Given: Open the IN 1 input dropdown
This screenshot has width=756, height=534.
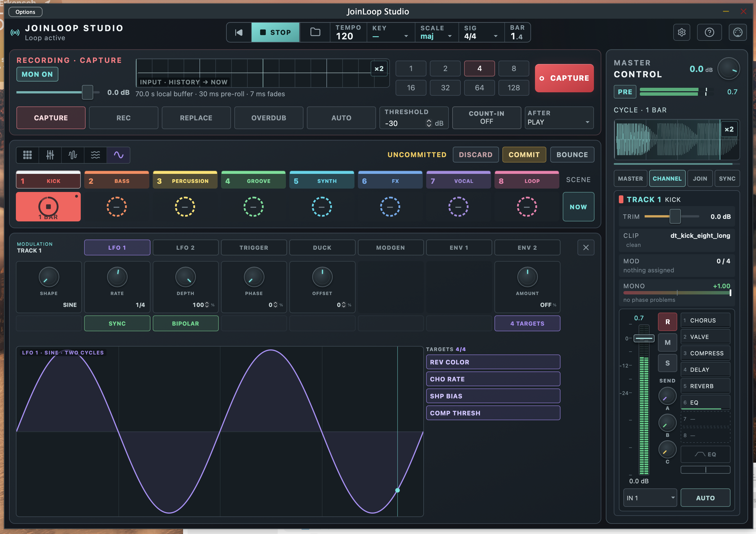Looking at the screenshot, I should (650, 498).
